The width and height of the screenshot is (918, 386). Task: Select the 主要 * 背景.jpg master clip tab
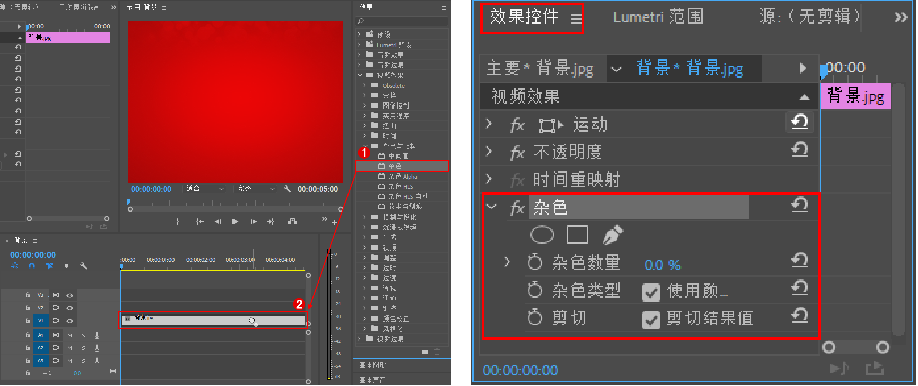click(540, 69)
